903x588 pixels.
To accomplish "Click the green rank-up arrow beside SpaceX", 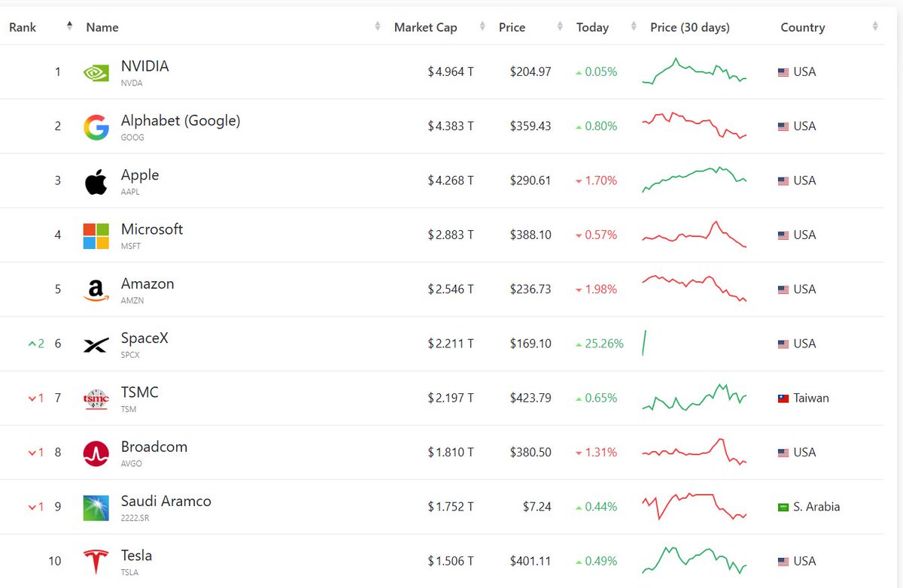I will [32, 344].
